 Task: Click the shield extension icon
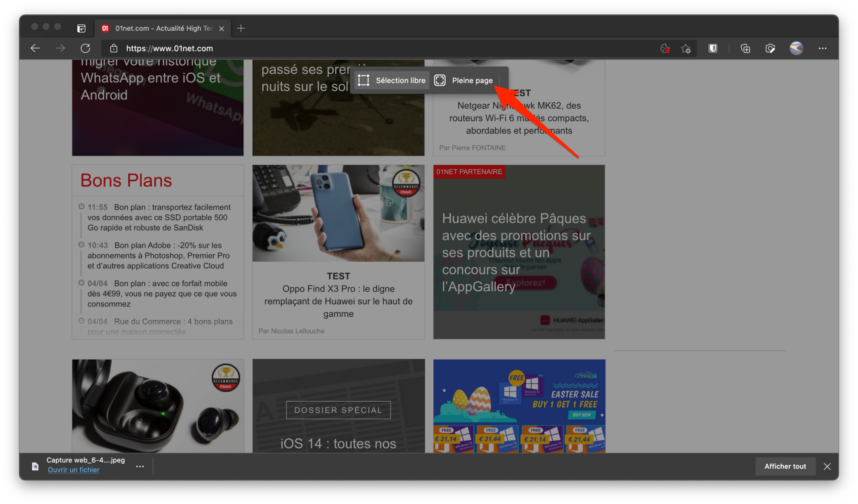point(713,48)
